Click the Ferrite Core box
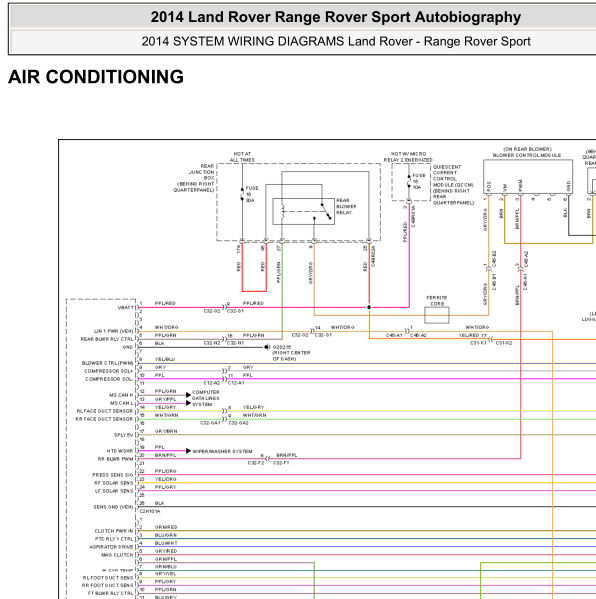Screen dimensions: 596x599 click(x=437, y=315)
